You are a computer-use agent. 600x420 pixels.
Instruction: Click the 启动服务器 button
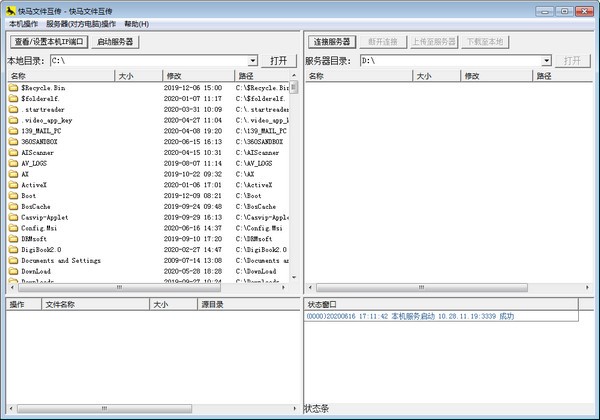pos(115,42)
